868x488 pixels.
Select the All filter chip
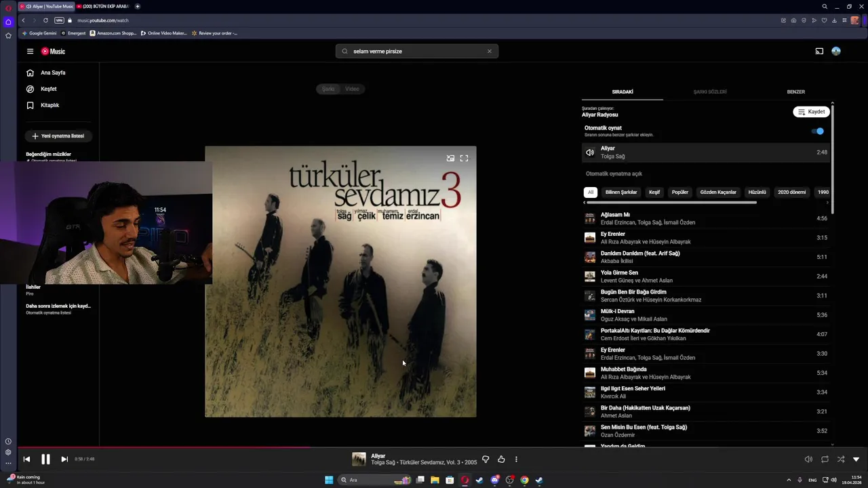591,192
